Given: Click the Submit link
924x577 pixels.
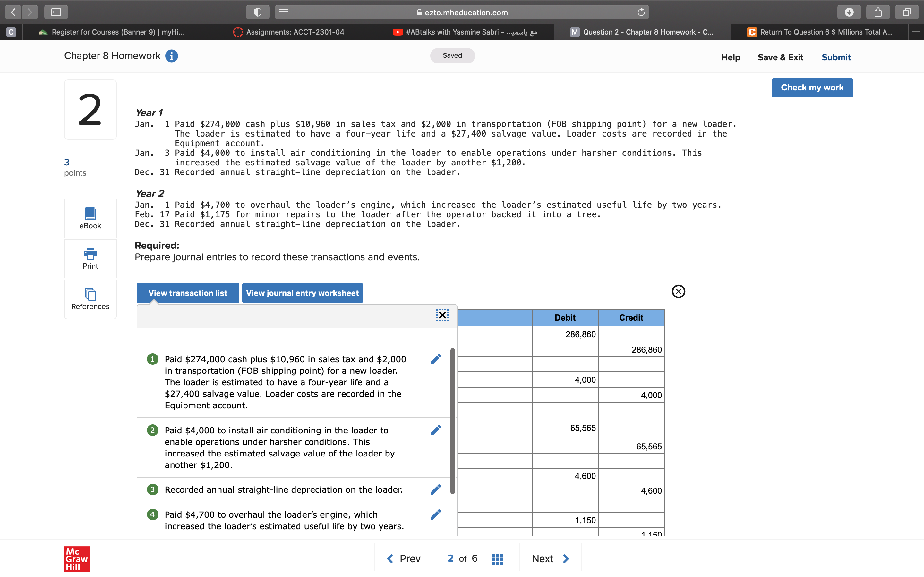Looking at the screenshot, I should coord(836,57).
